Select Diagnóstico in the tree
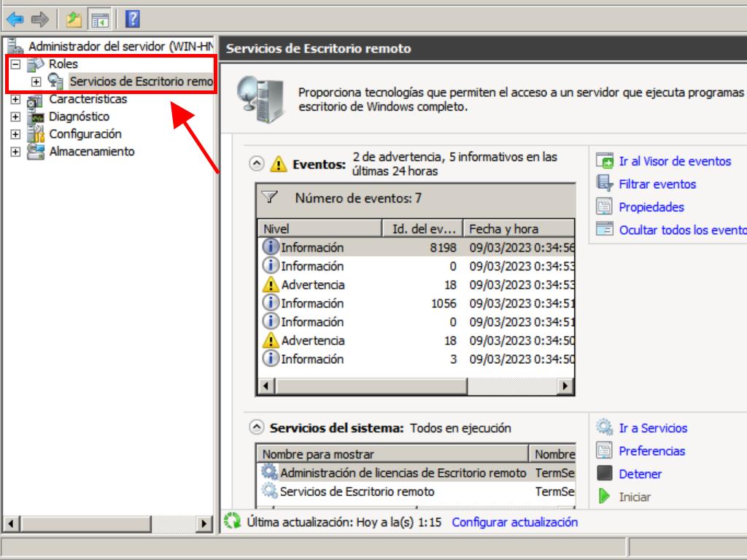The height and width of the screenshot is (560, 747). pyautogui.click(x=79, y=117)
